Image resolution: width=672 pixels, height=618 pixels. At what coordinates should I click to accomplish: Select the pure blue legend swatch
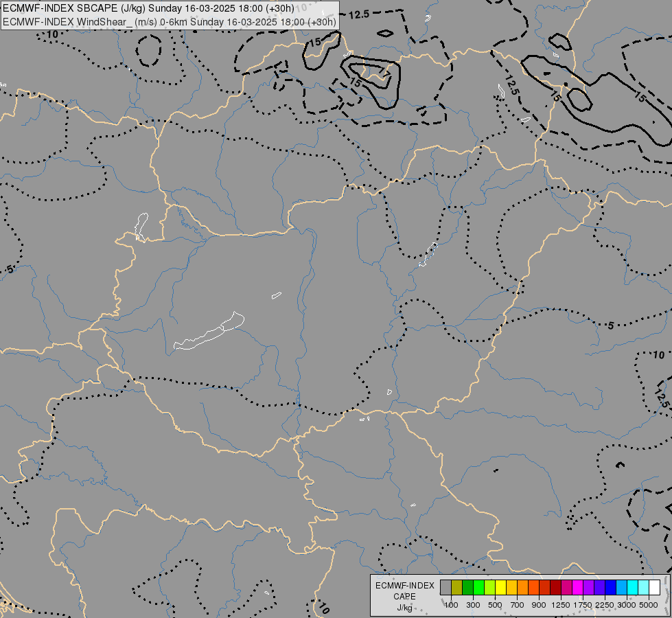coord(610,587)
